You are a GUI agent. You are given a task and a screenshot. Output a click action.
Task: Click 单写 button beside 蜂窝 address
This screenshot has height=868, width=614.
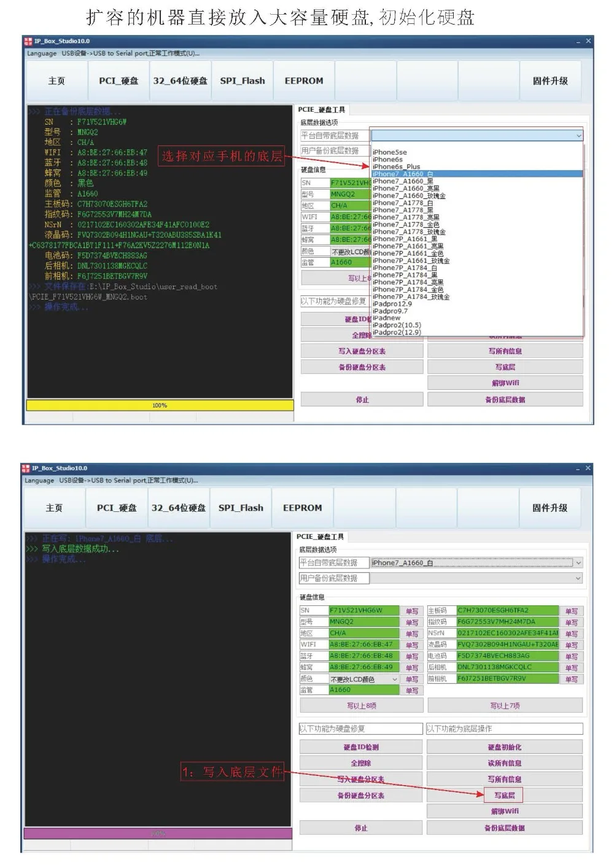[411, 668]
